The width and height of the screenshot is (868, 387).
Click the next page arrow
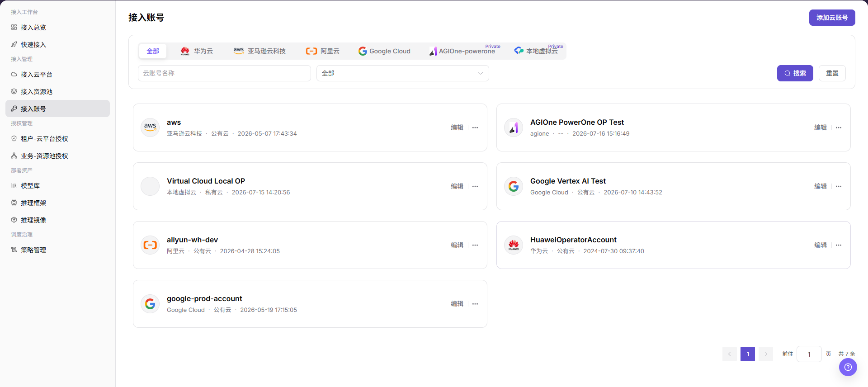pyautogui.click(x=766, y=354)
